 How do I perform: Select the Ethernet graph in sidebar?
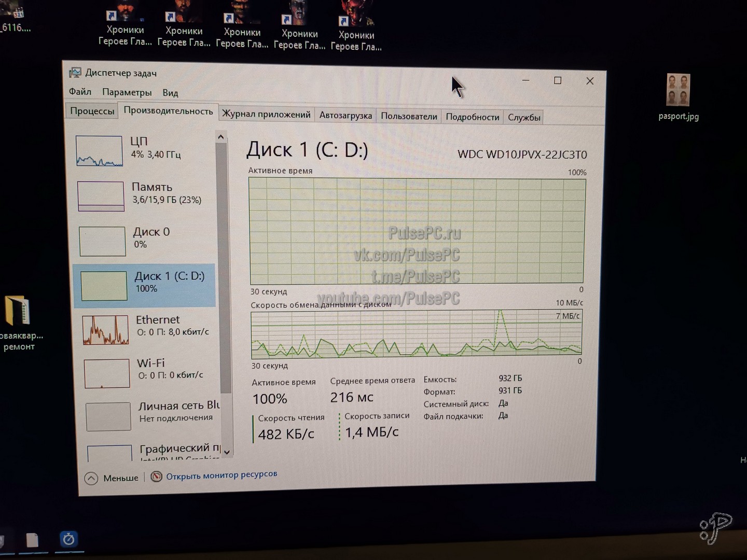click(106, 330)
